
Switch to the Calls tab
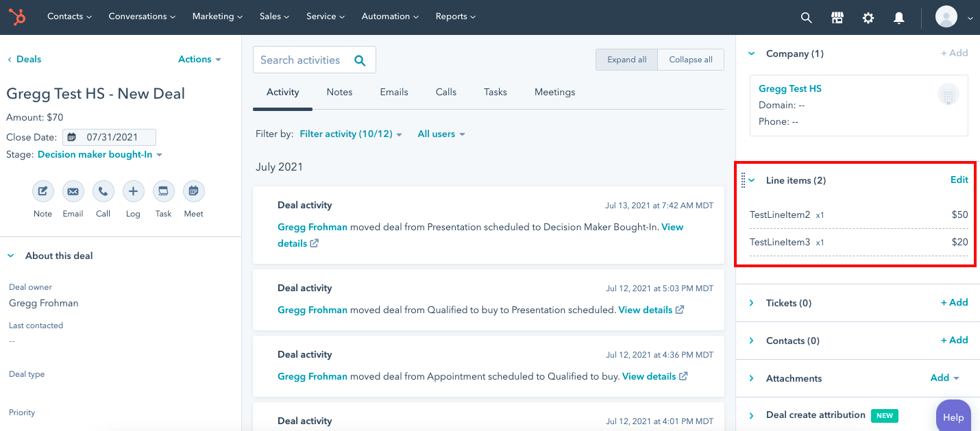click(x=446, y=92)
